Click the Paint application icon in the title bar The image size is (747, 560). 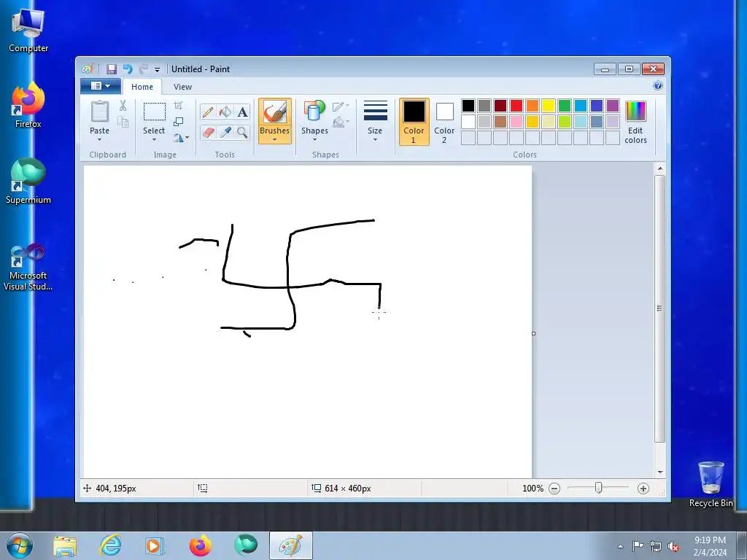click(x=88, y=69)
